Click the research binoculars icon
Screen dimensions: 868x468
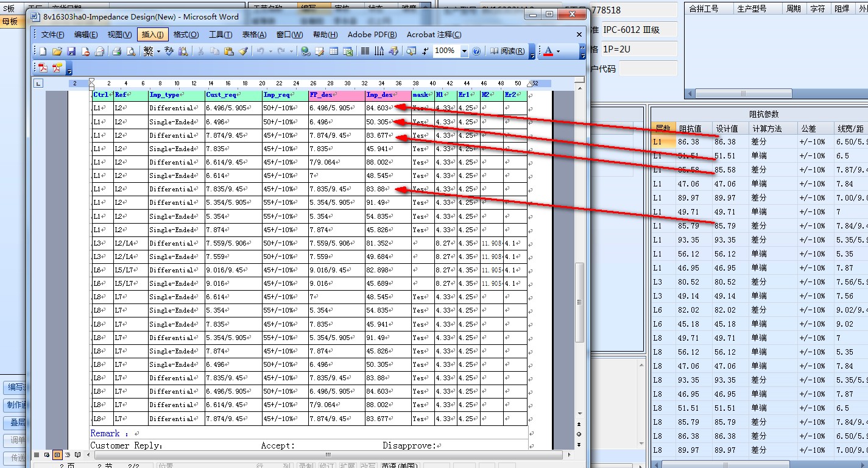click(183, 51)
